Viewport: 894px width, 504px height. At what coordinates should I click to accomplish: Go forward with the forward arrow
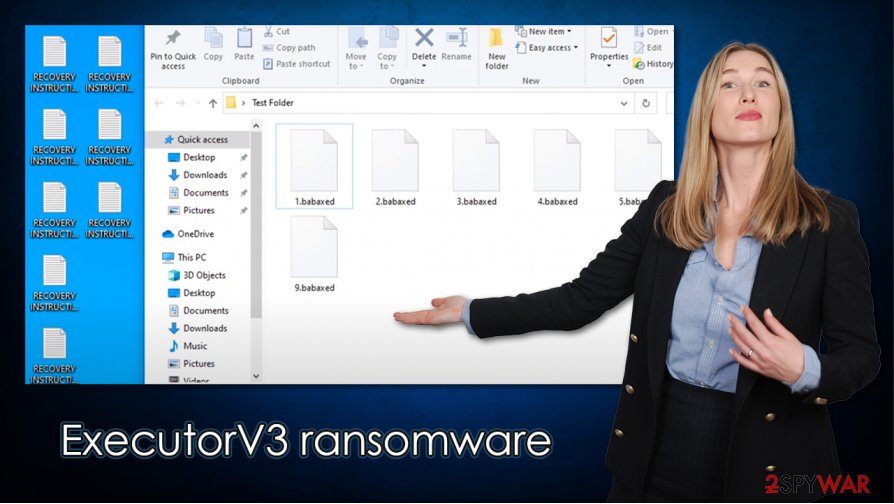click(180, 103)
